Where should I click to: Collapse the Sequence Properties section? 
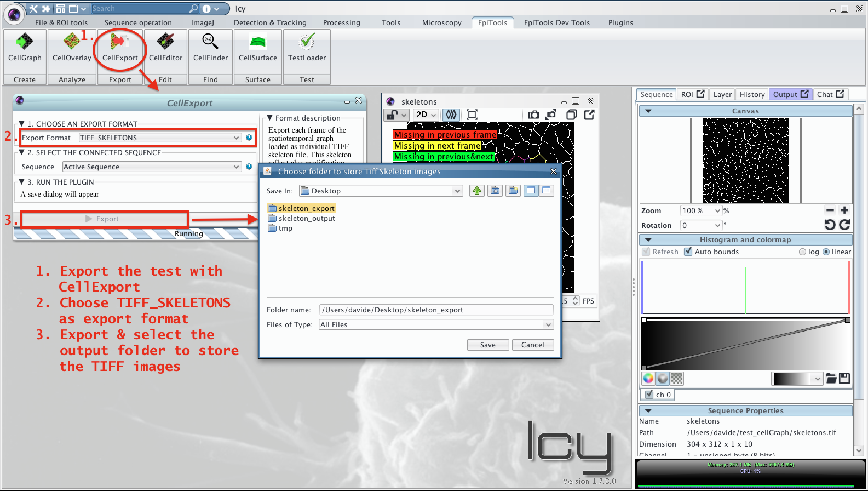click(648, 410)
